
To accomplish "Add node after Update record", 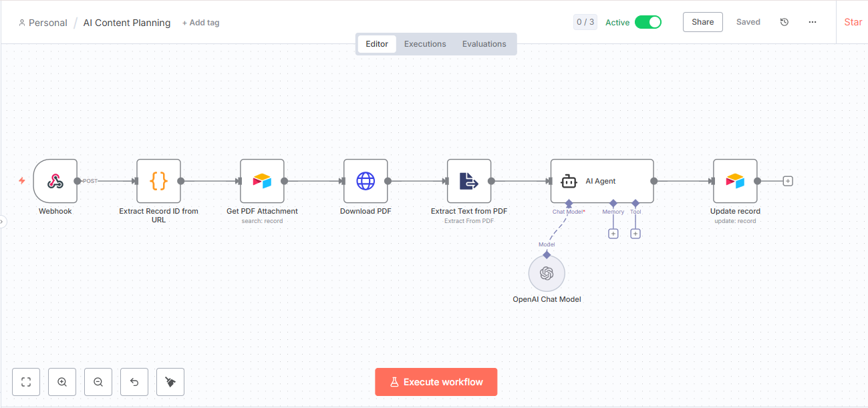I will pos(788,181).
